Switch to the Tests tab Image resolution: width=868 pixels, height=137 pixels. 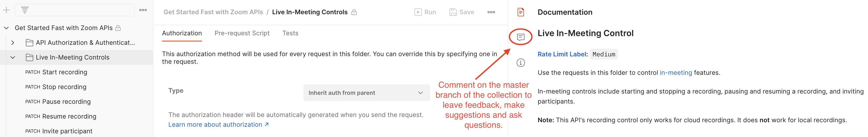point(290,33)
